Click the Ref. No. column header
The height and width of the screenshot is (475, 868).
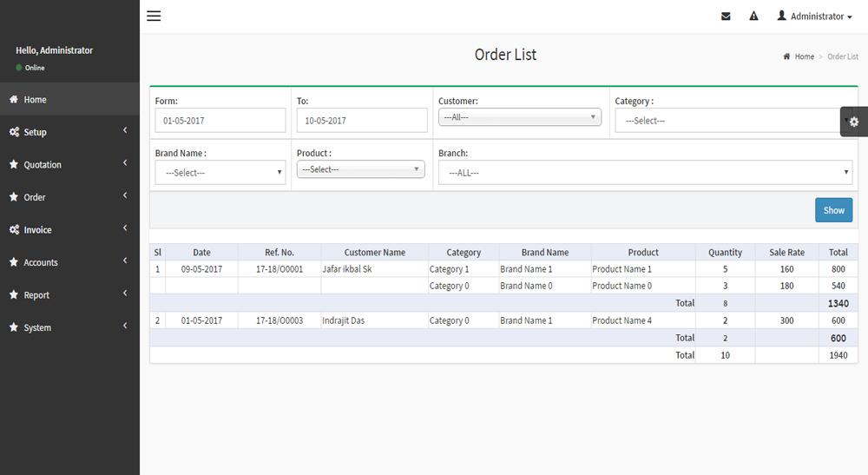[279, 253]
